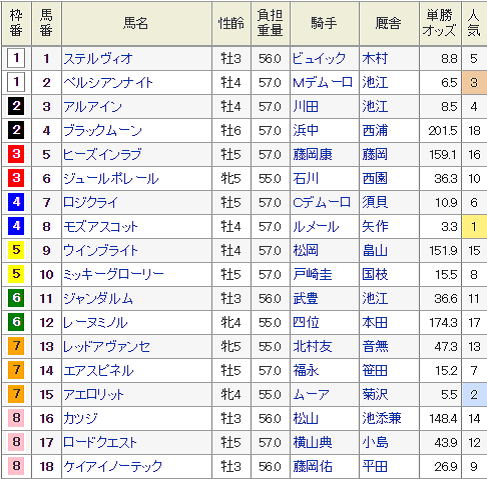Click jockey link 武豊
This screenshot has height=479, width=487.
(x=305, y=299)
